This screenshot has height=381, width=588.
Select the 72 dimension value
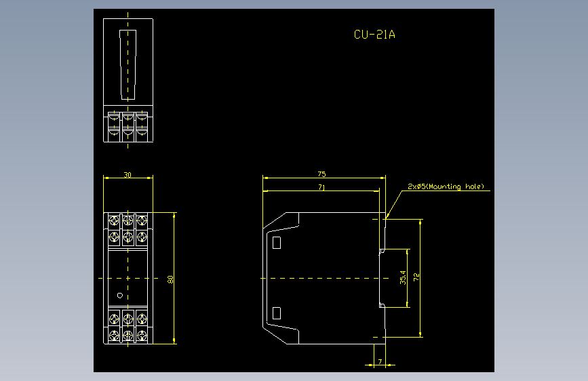click(x=416, y=277)
